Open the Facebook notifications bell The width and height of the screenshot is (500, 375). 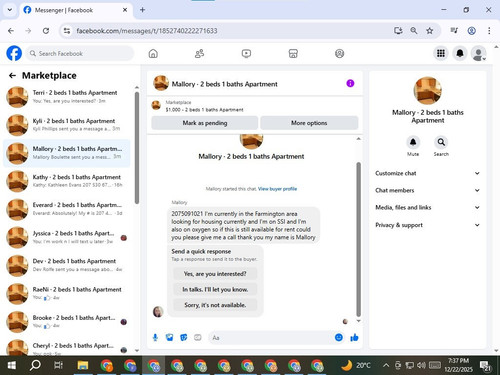click(460, 53)
